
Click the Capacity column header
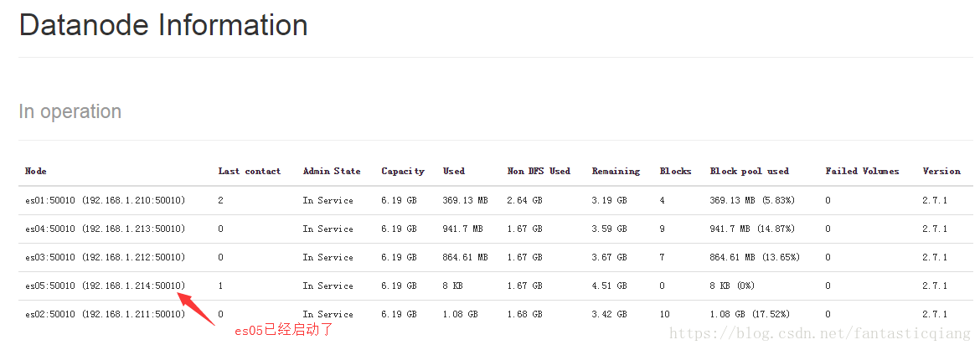click(x=403, y=171)
